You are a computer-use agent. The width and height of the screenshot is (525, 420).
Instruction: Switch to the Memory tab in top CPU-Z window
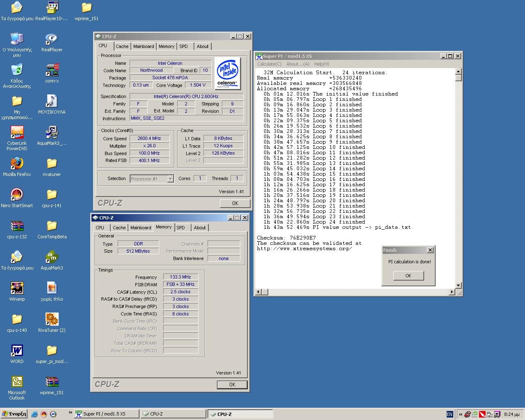[167, 46]
